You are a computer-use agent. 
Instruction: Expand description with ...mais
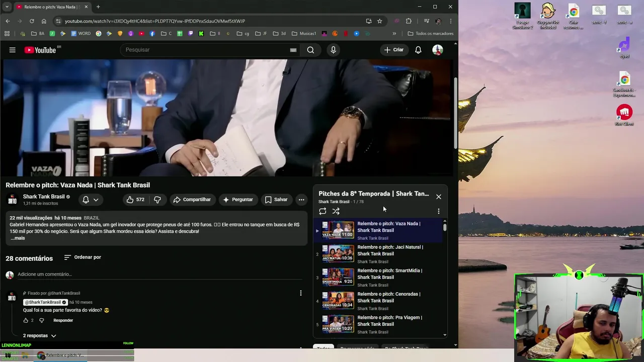point(18,238)
